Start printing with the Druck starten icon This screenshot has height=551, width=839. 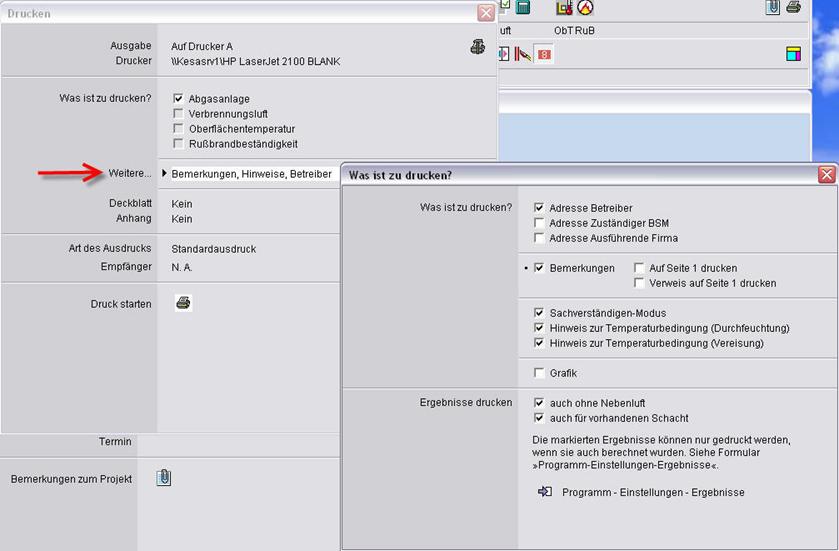point(184,303)
